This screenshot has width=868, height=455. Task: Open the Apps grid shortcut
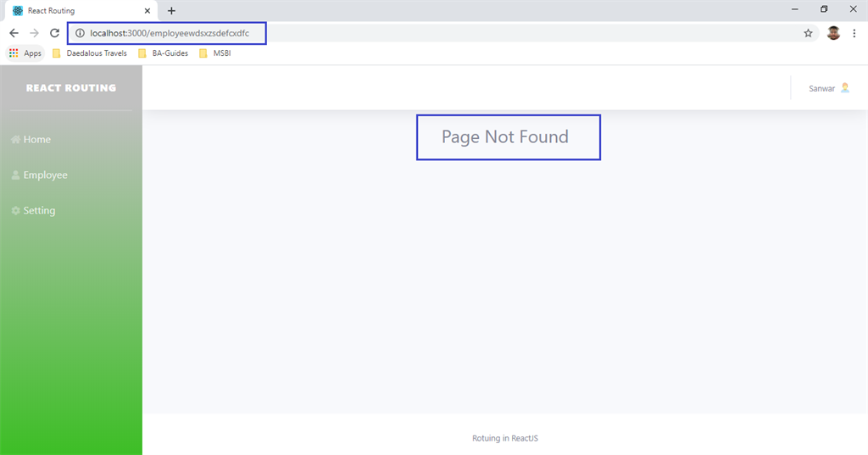click(x=25, y=53)
